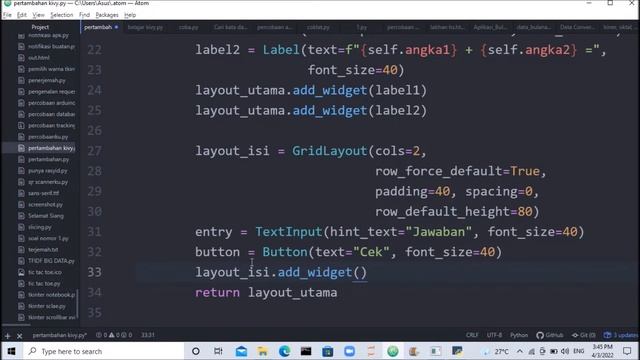640x360 pixels.
Task: Open the GitHub panel from the status bar
Action: click(550, 335)
